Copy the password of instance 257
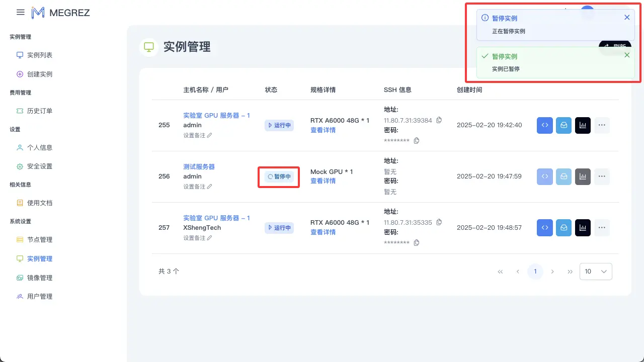The image size is (644, 362). (x=416, y=242)
